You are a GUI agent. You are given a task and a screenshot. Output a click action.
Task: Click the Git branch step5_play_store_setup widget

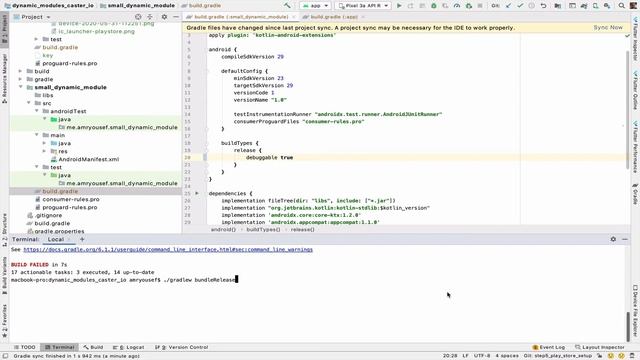[558, 356]
